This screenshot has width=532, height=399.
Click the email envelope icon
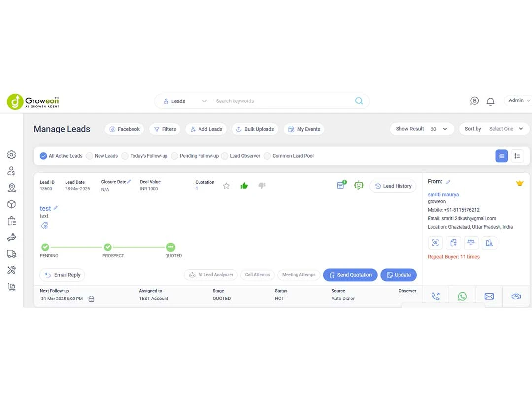489,296
